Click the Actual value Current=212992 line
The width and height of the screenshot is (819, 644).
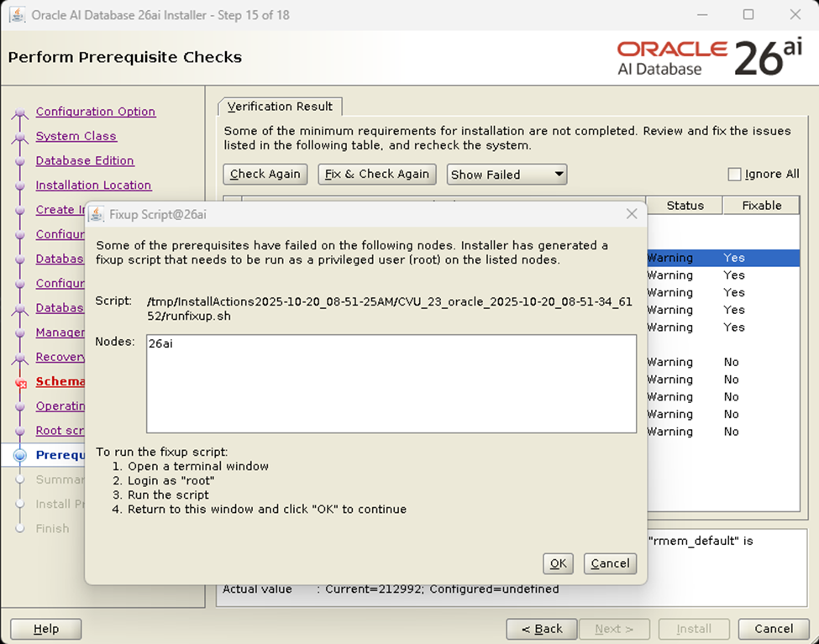[x=390, y=589]
